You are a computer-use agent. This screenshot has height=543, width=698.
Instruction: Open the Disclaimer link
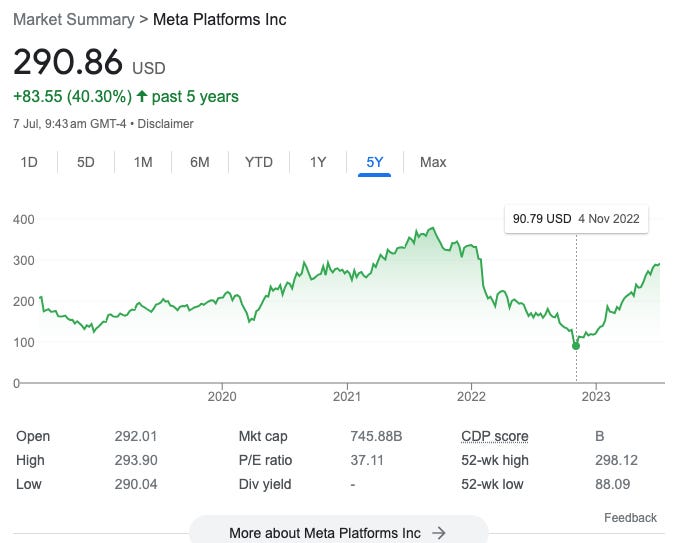(165, 124)
